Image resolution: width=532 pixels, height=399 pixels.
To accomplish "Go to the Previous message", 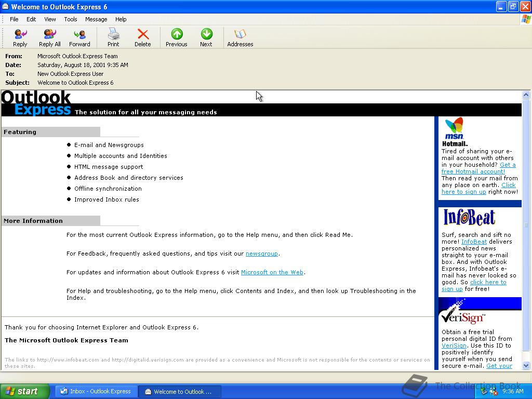I will click(x=177, y=34).
